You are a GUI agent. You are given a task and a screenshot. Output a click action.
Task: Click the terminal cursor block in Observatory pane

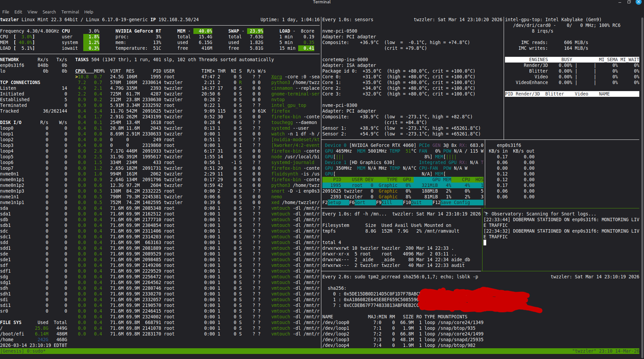click(485, 242)
